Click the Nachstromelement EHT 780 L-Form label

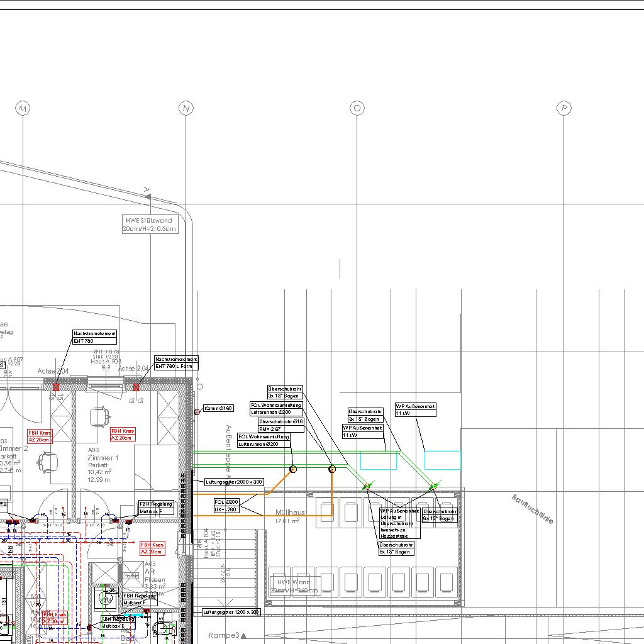click(x=176, y=362)
